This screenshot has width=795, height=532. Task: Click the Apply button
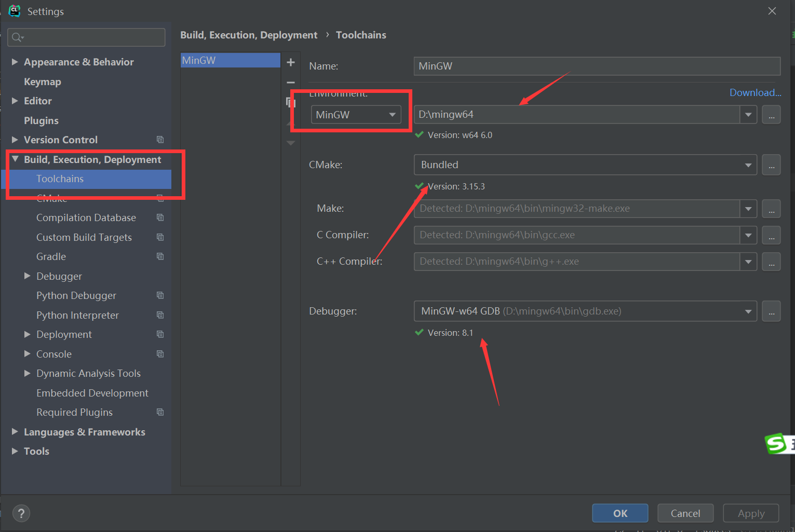pyautogui.click(x=751, y=513)
